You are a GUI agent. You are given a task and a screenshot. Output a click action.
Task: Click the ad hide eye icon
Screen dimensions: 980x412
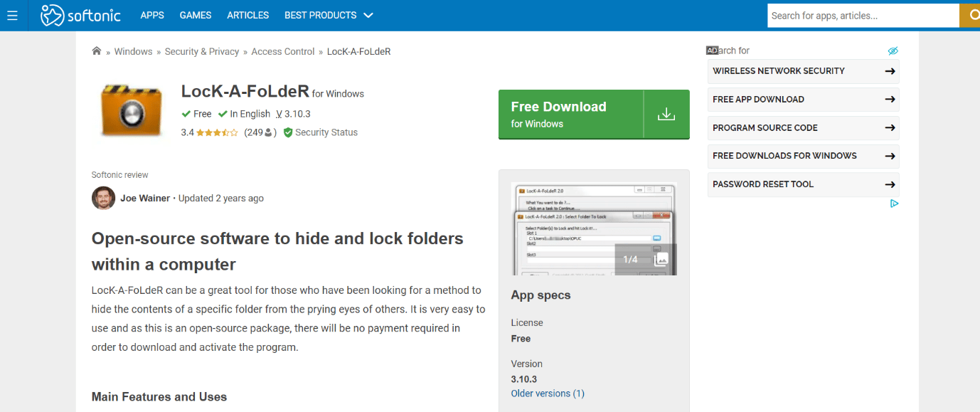pos(893,51)
